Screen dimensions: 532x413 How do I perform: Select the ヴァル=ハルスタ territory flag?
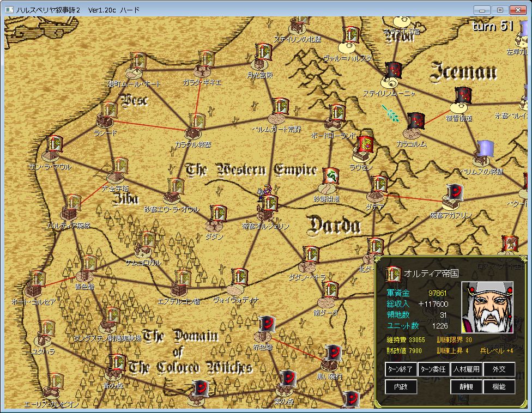point(351,34)
